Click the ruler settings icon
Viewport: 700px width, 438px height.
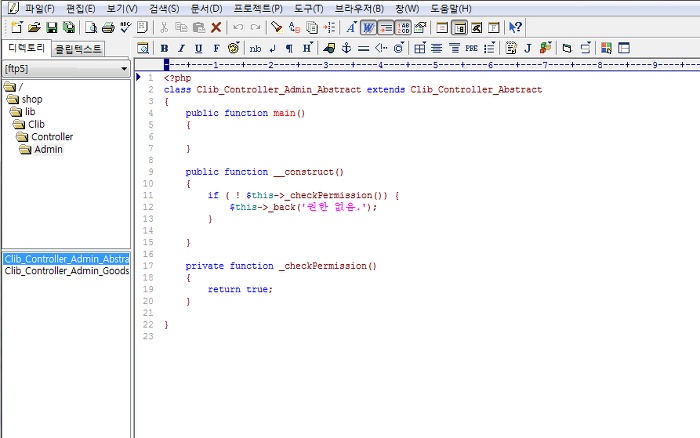[420, 27]
